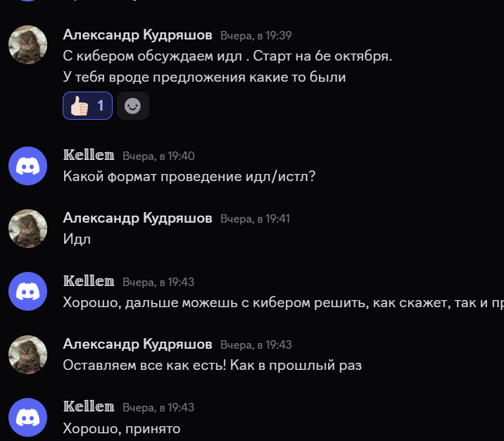Select message 'Какой формат проведение идл/истл?'
This screenshot has width=504, height=441.
[x=189, y=177]
